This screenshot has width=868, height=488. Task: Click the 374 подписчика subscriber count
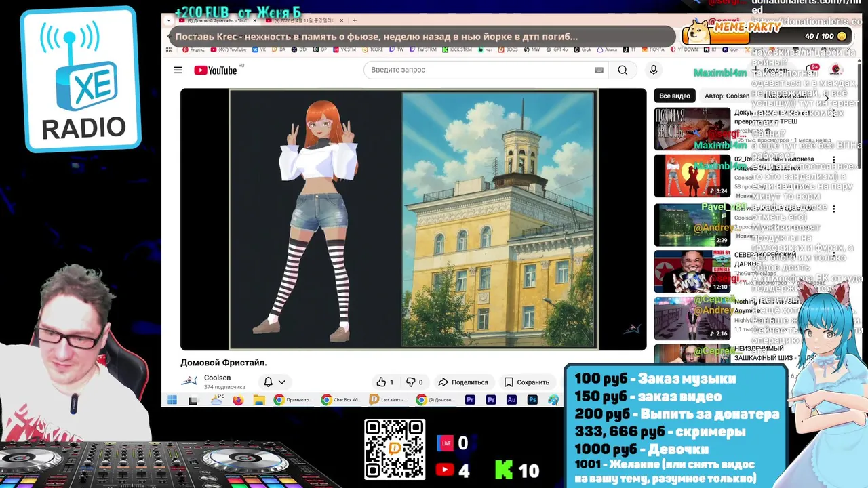[224, 387]
